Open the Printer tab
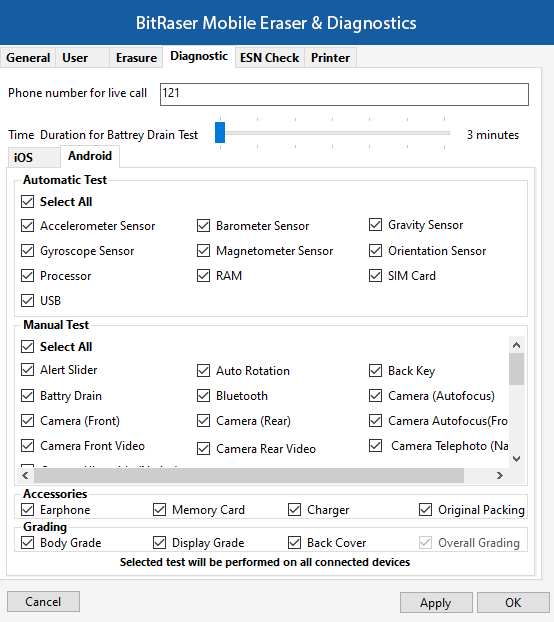 pos(330,58)
